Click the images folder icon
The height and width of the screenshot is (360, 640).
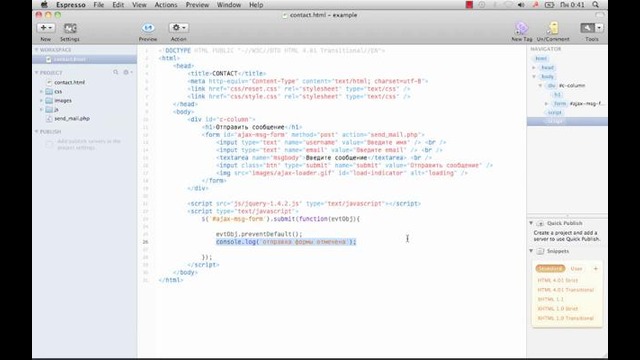49,100
